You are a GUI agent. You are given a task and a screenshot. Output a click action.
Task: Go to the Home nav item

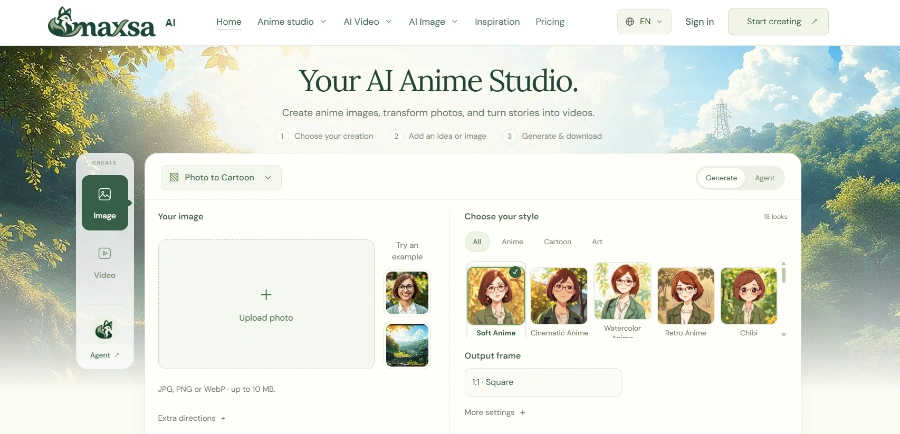tap(228, 22)
